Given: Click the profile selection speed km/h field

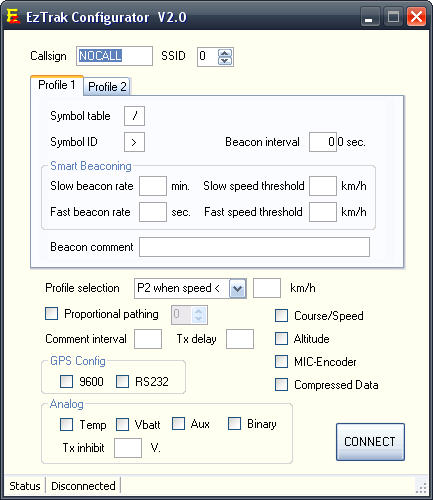Looking at the screenshot, I should coord(267,288).
